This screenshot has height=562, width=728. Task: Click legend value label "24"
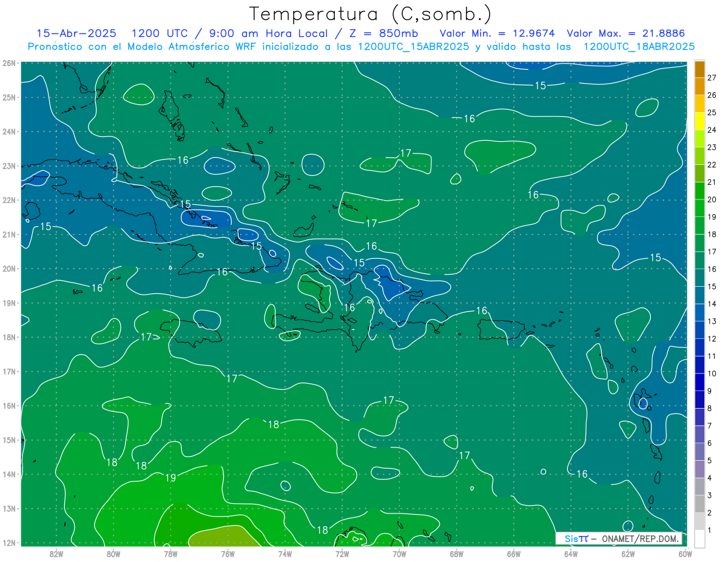712,130
